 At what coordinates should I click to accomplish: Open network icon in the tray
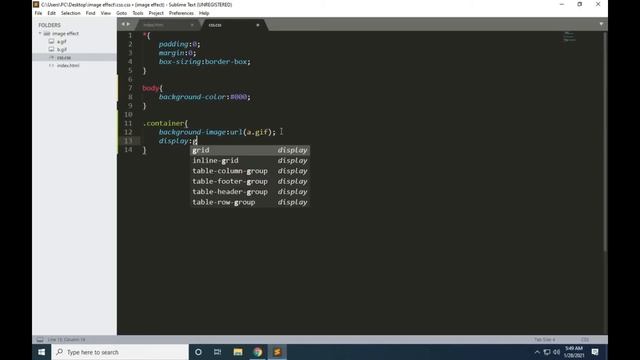pyautogui.click(x=547, y=352)
